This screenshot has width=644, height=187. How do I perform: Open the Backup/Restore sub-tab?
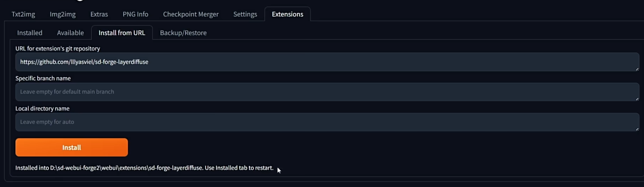coord(183,33)
